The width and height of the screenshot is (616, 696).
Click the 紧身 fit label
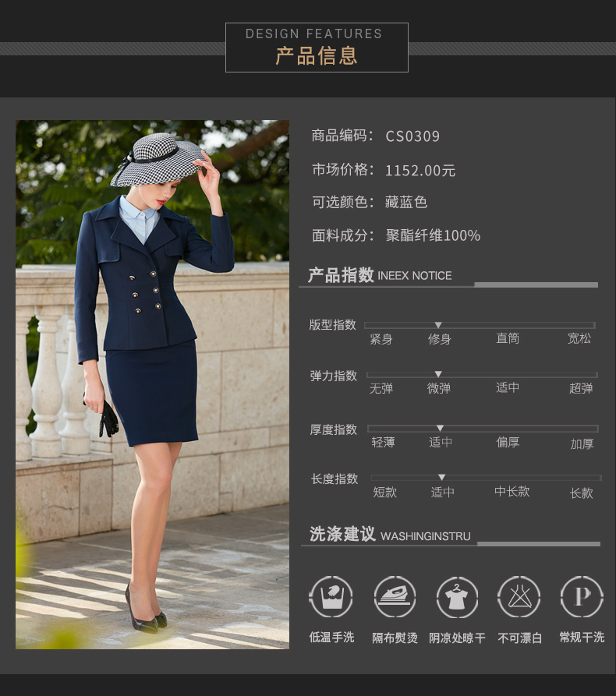[381, 340]
